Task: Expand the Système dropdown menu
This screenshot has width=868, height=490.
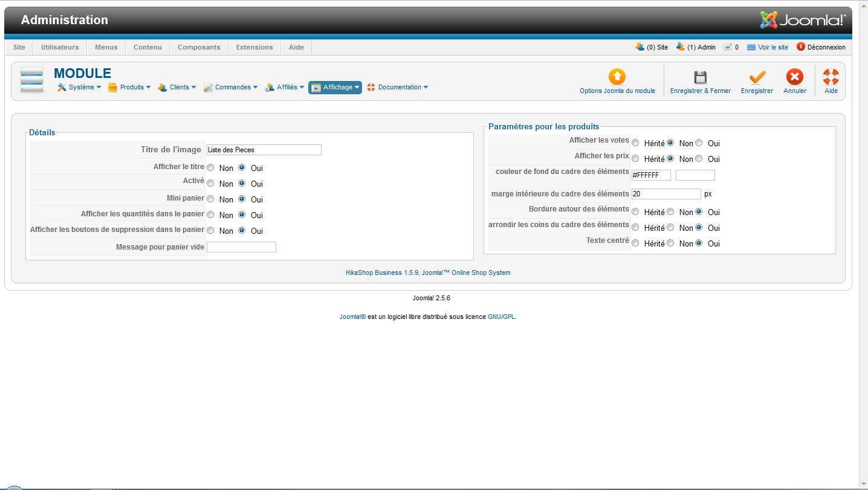Action: [x=79, y=88]
